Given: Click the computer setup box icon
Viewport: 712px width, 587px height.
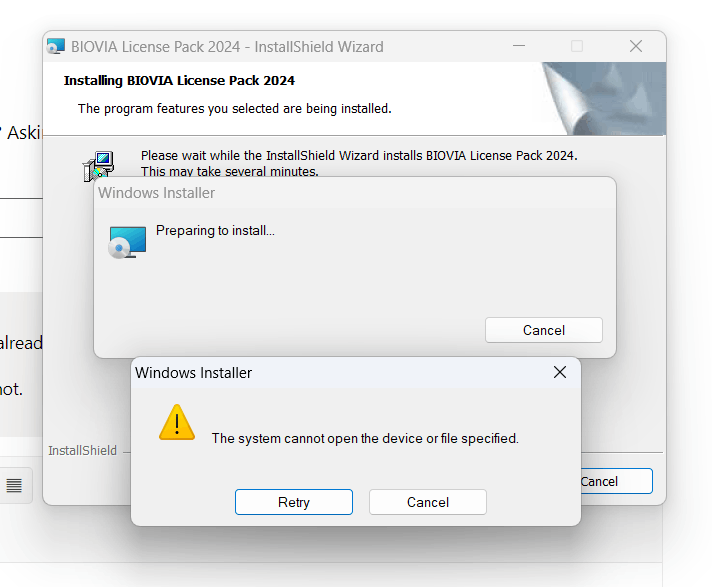Looking at the screenshot, I should pyautogui.click(x=98, y=165).
